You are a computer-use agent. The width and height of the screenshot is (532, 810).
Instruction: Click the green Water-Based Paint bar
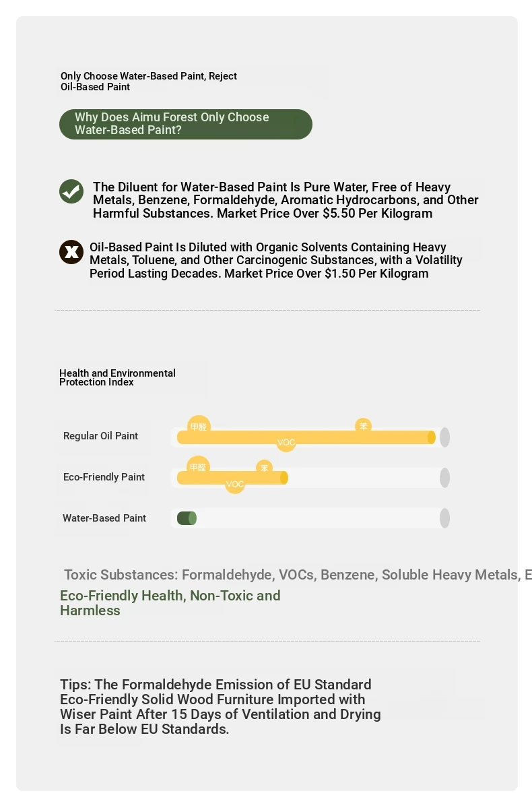(187, 518)
